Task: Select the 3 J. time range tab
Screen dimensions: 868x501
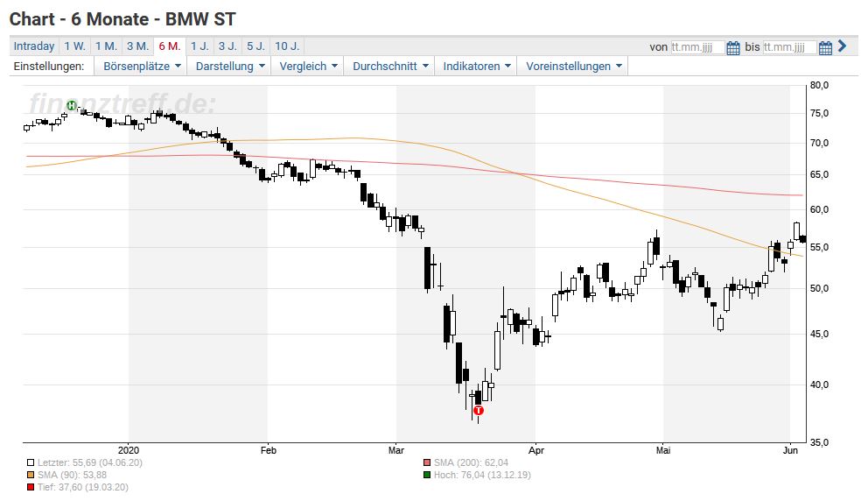Action: pos(227,46)
